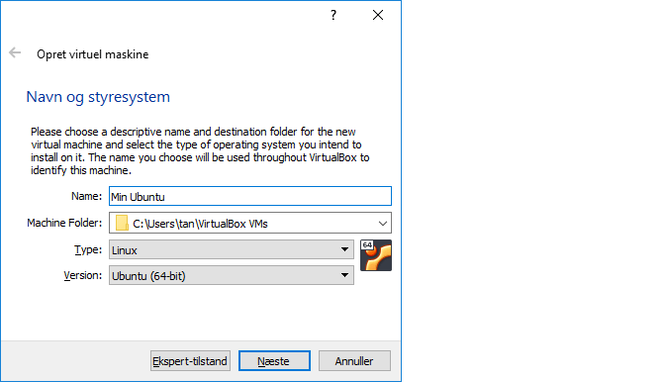The width and height of the screenshot is (664, 382).
Task: Click the Machine Folder label
Action: [64, 223]
